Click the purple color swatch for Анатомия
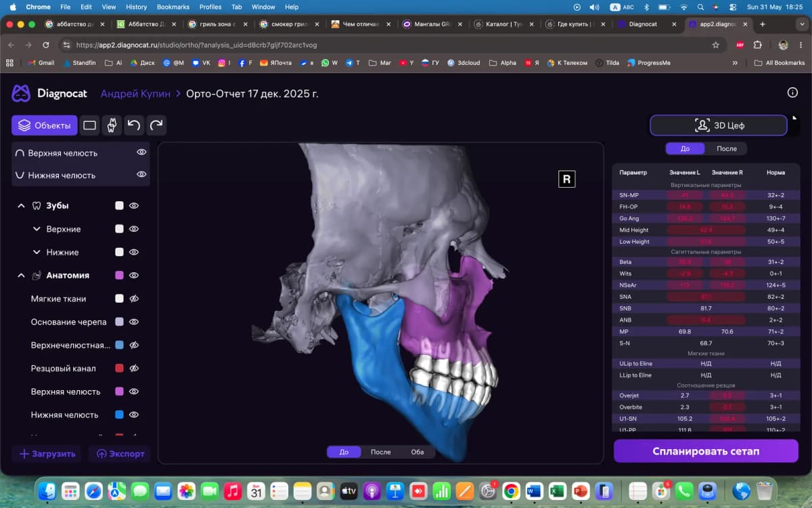 pos(119,276)
